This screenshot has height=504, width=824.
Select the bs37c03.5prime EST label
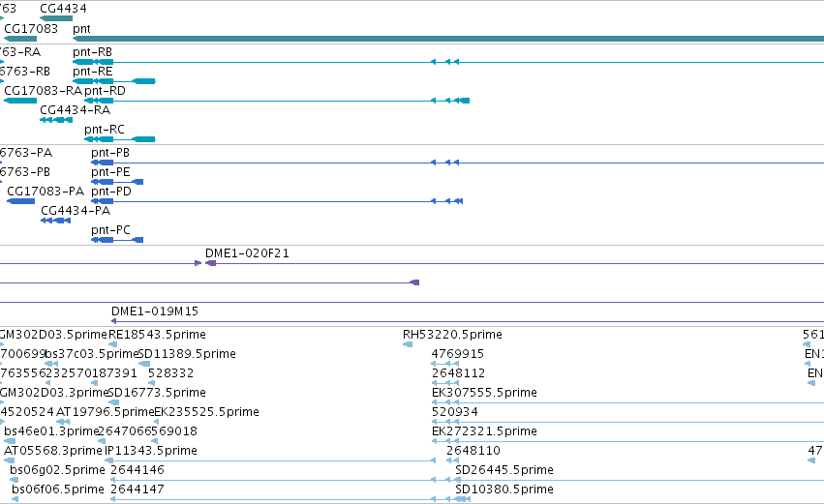pos(91,354)
